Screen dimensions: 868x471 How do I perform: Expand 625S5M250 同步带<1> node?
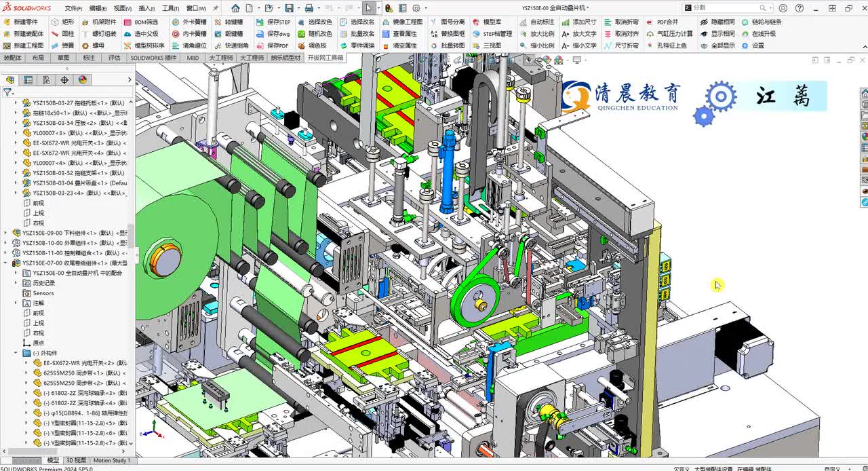tap(27, 373)
